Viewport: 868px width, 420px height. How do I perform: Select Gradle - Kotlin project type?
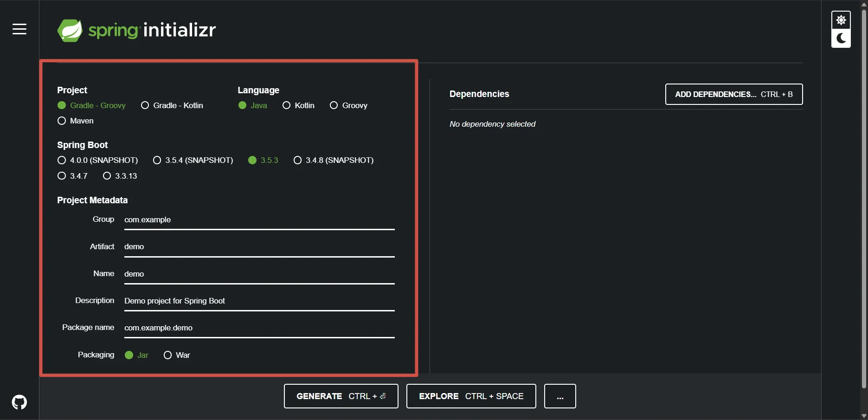click(172, 105)
